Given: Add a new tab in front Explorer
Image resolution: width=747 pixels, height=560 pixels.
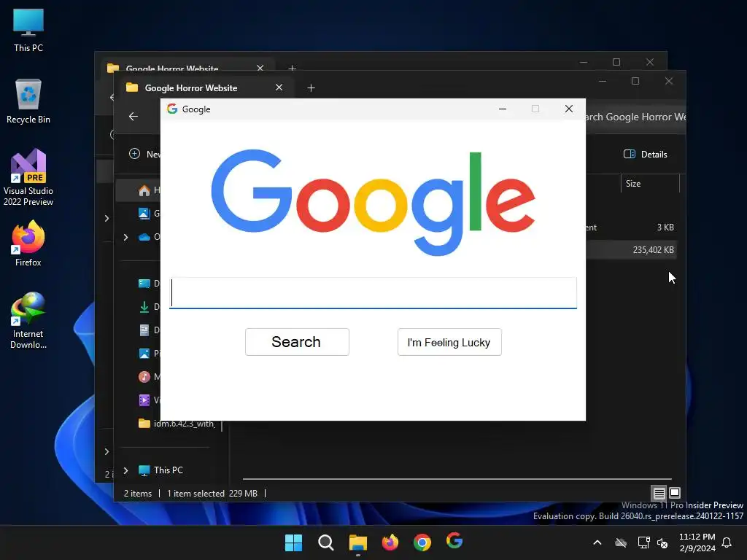Looking at the screenshot, I should pos(311,88).
